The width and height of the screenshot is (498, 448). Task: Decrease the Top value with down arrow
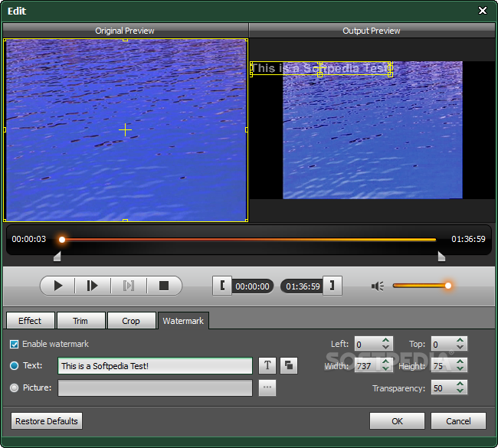[460, 347]
